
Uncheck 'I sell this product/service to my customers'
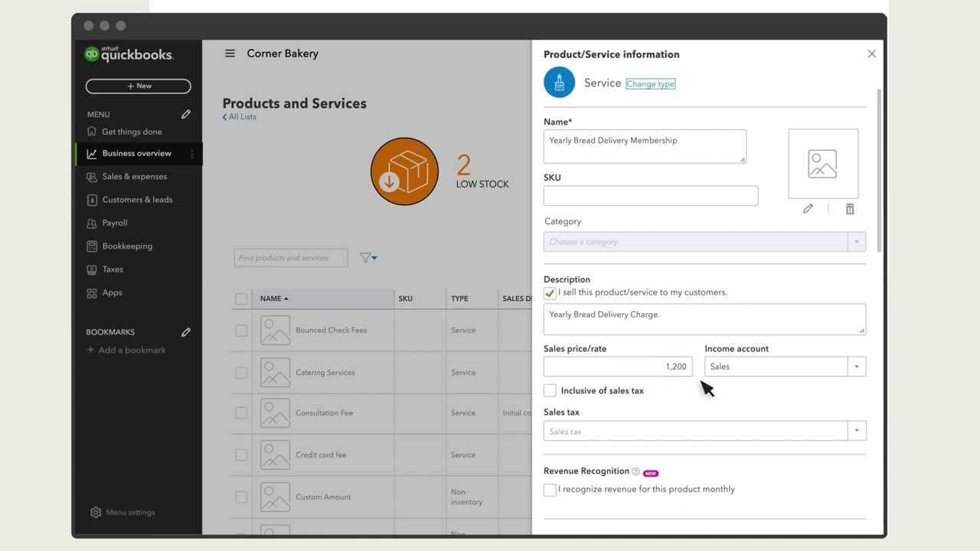[x=550, y=293]
